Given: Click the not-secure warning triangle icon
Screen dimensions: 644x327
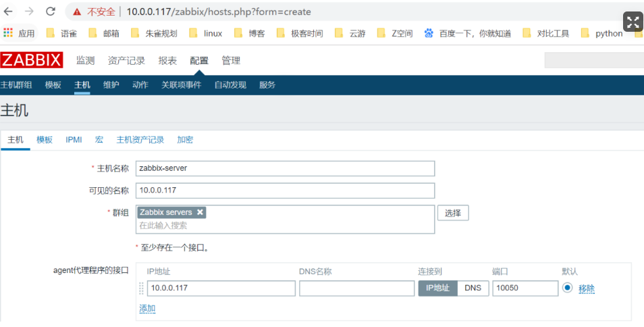Looking at the screenshot, I should click(77, 12).
